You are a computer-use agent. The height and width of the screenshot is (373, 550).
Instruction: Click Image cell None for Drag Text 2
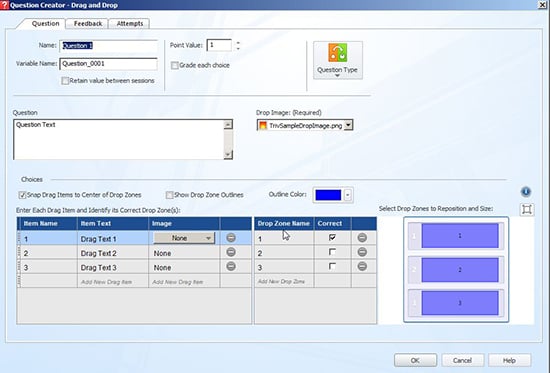click(184, 253)
